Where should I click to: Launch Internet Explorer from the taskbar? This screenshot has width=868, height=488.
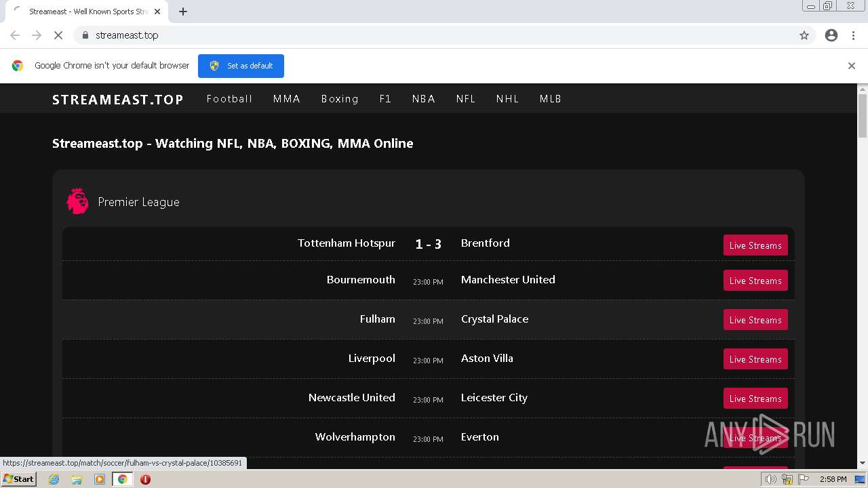point(54,479)
